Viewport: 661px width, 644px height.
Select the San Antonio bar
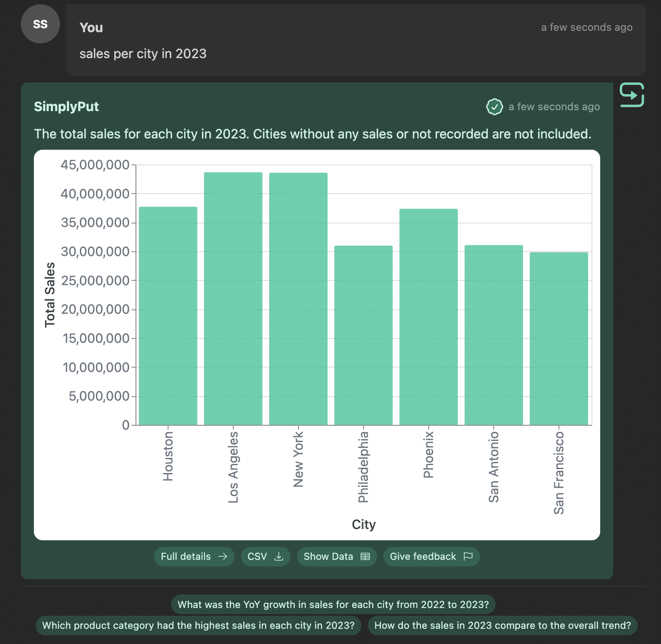(494, 335)
